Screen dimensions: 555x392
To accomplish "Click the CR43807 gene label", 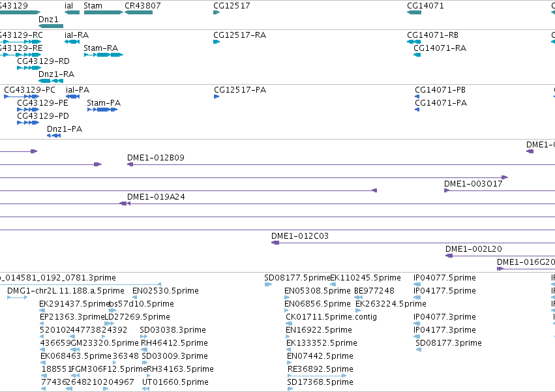I will [143, 6].
